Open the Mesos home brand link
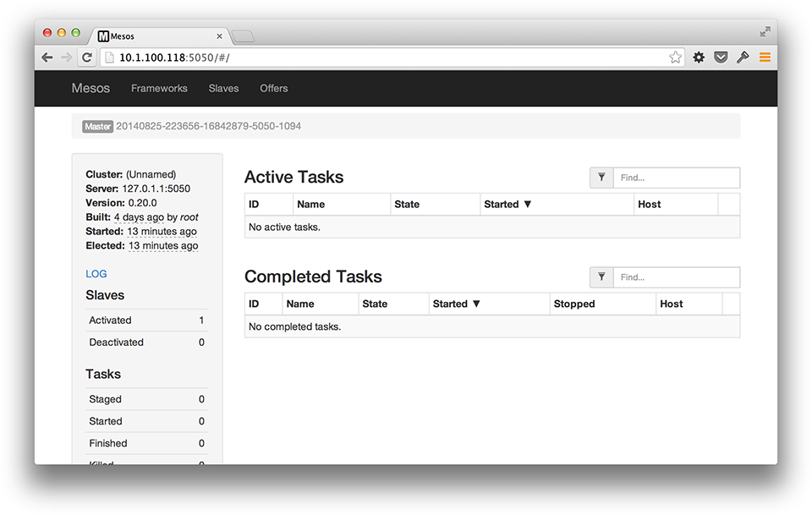The image size is (812, 515). [91, 89]
